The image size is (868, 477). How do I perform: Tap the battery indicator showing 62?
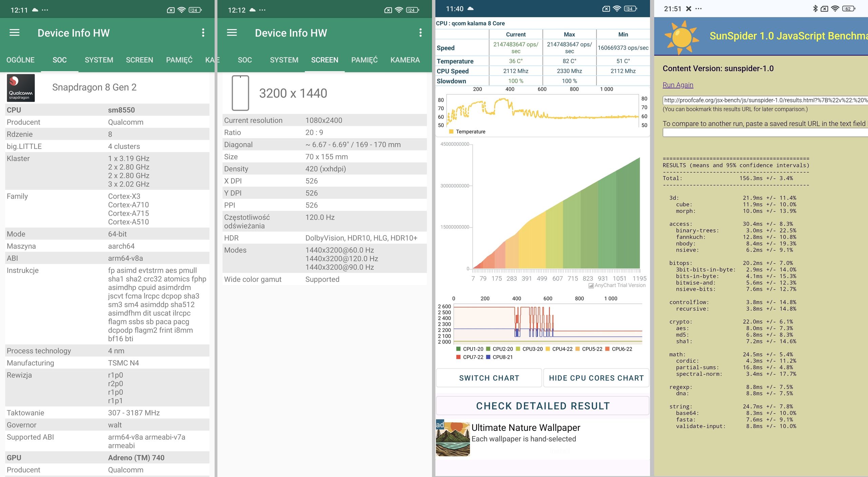coord(848,9)
